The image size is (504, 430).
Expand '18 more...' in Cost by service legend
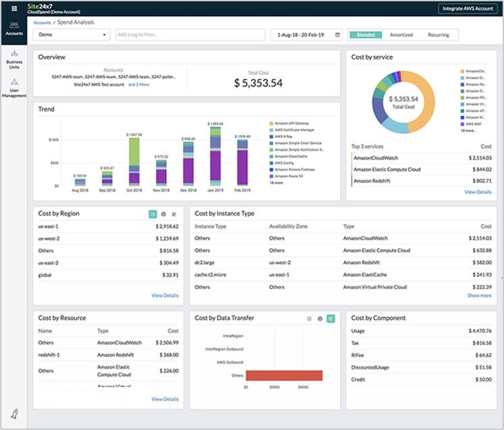pos(468,130)
